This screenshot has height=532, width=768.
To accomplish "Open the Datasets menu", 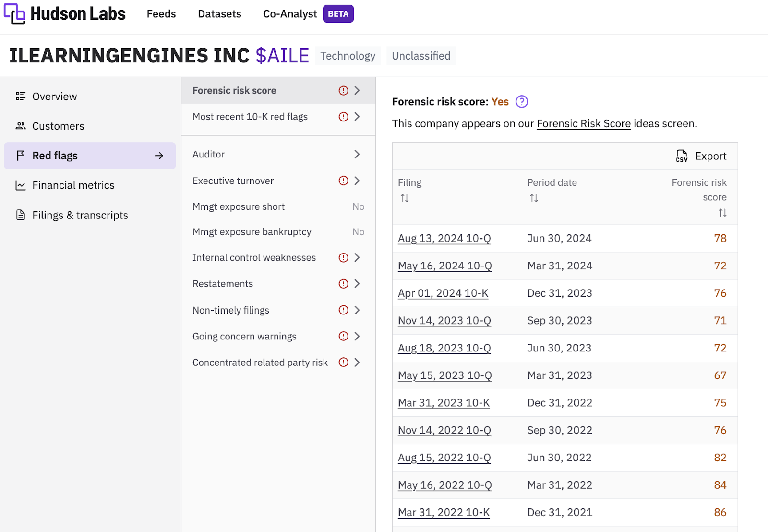I will tap(219, 14).
